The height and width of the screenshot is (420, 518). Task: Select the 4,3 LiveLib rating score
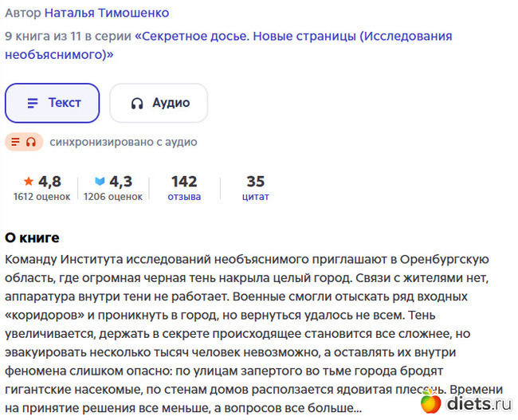coord(121,181)
